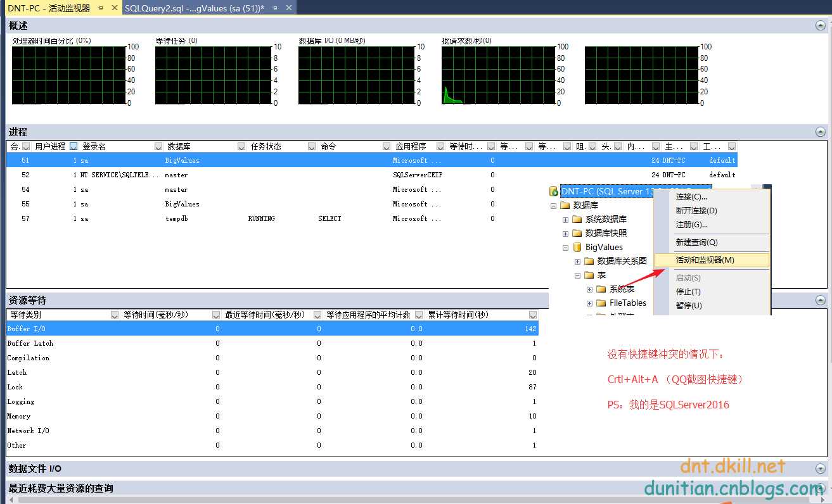The image size is (832, 504).
Task: Choose 停止(T) from context menu
Action: 712,292
